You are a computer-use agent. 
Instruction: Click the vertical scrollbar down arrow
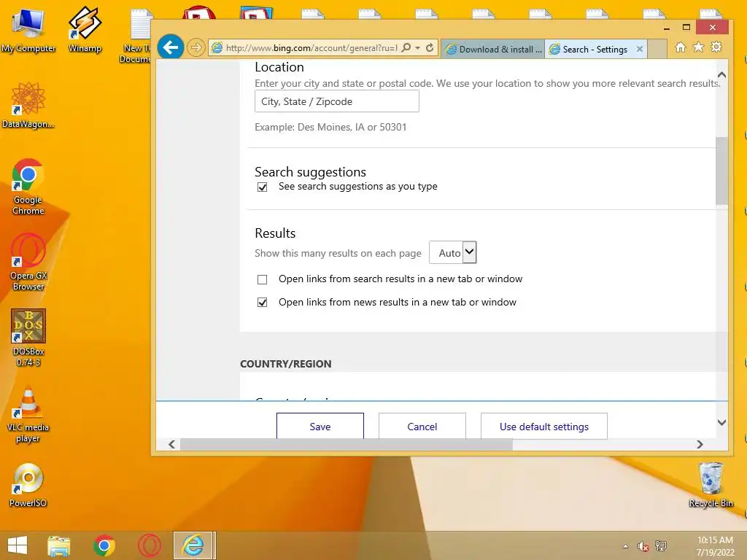[721, 422]
